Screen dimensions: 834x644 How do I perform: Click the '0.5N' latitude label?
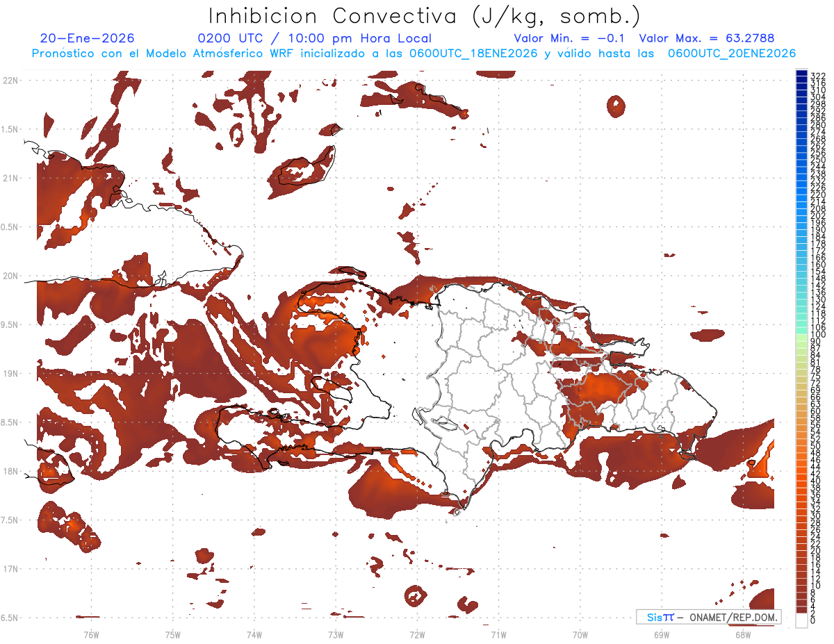10,227
